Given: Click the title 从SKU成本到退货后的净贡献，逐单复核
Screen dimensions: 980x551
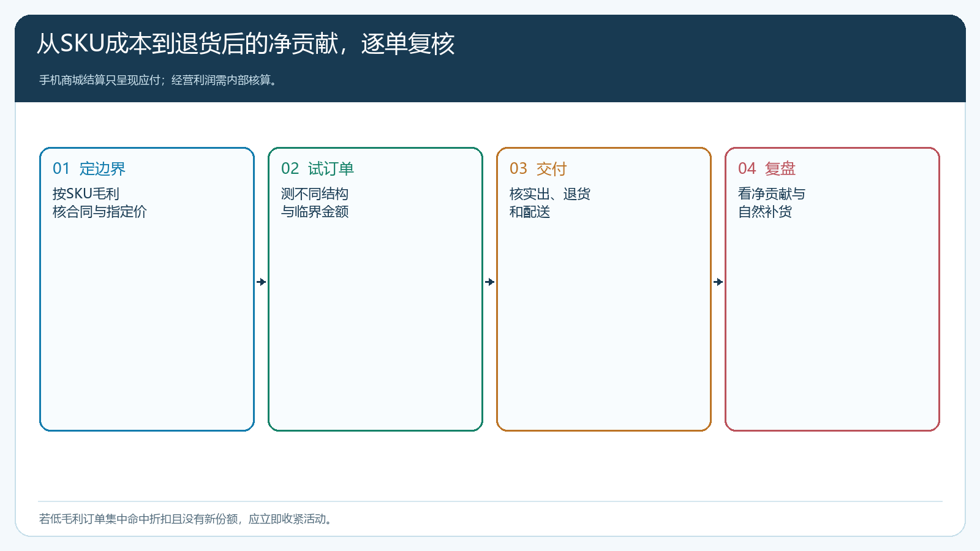Looking at the screenshot, I should (246, 44).
